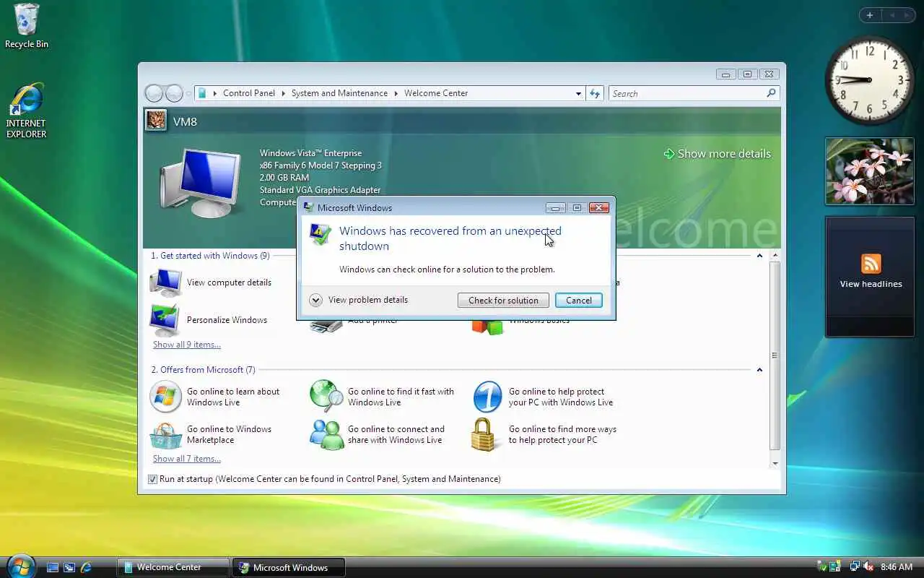Click the View headlines gadget text

point(871,284)
